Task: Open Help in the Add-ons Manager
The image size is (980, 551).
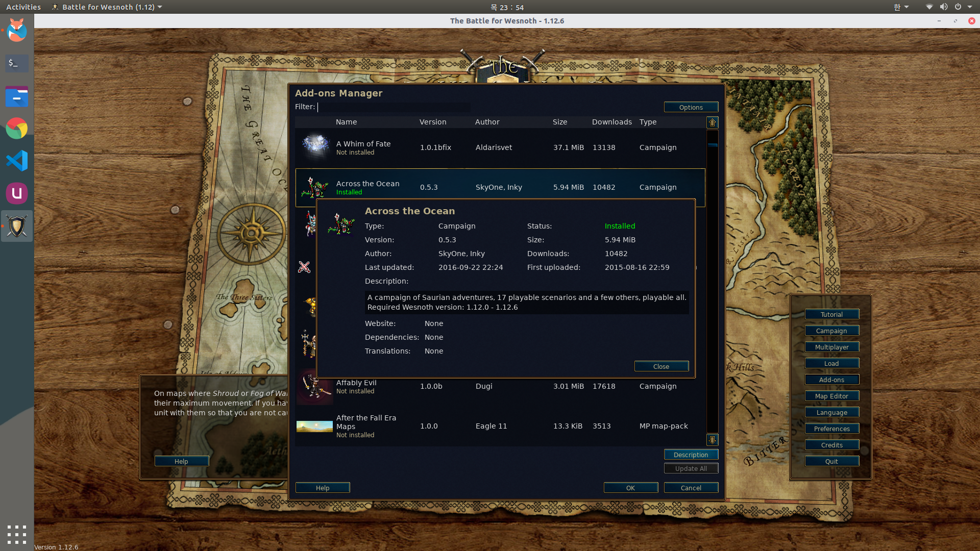Action: pyautogui.click(x=323, y=488)
